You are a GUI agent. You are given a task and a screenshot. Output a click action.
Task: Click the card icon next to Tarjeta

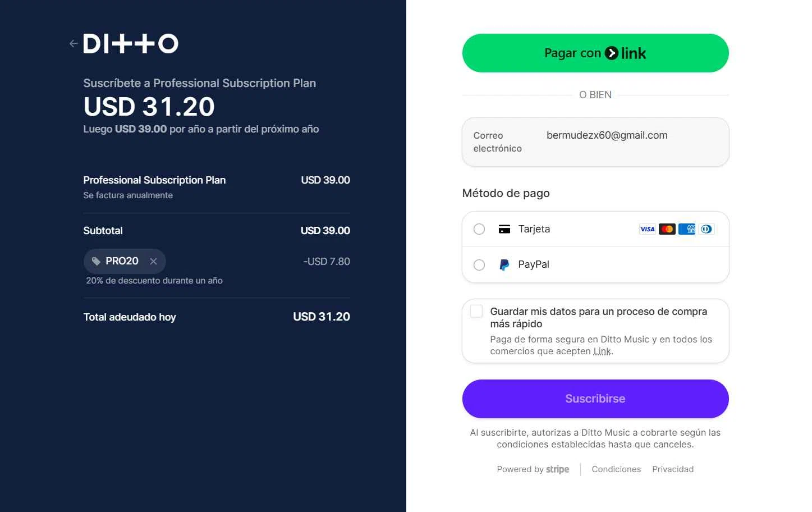[x=504, y=229]
